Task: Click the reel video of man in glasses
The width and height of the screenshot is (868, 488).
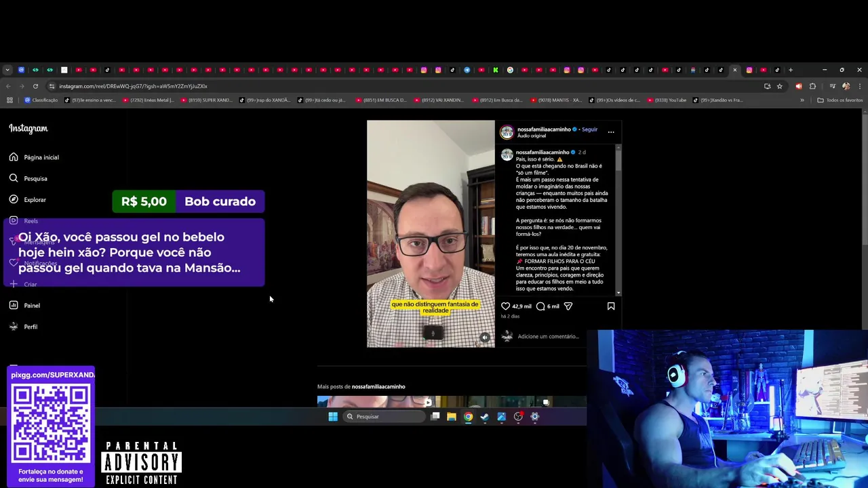Action: tap(431, 234)
